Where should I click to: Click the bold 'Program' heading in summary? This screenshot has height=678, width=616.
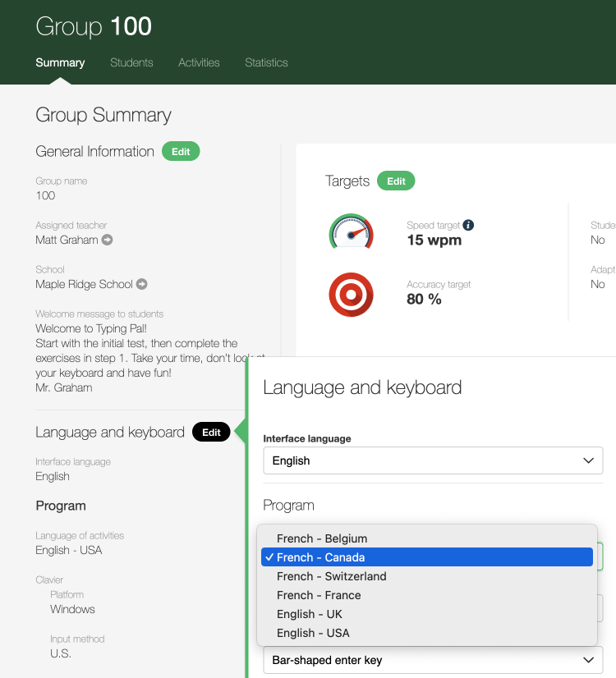coord(61,506)
